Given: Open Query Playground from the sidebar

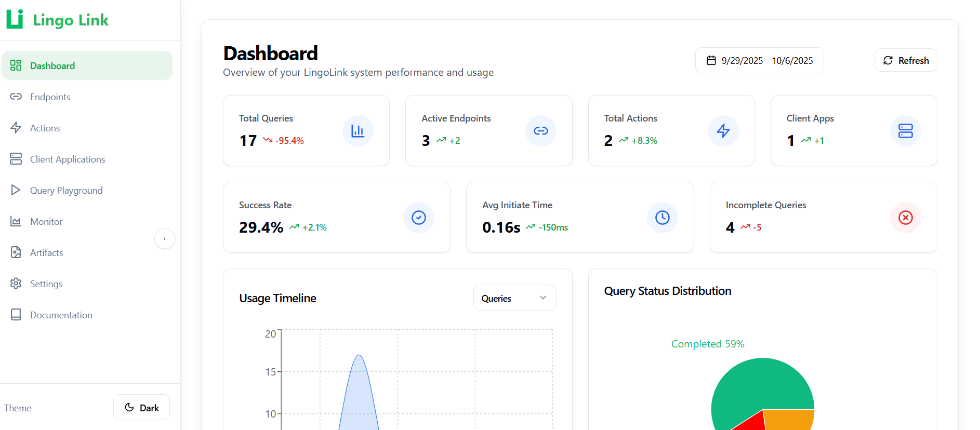Looking at the screenshot, I should (66, 191).
